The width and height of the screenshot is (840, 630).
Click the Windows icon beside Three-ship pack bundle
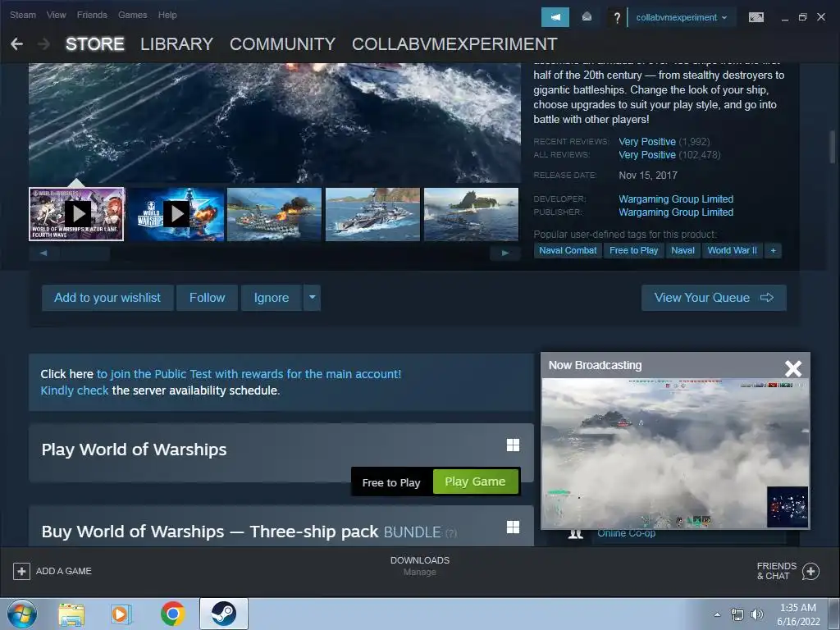(513, 527)
